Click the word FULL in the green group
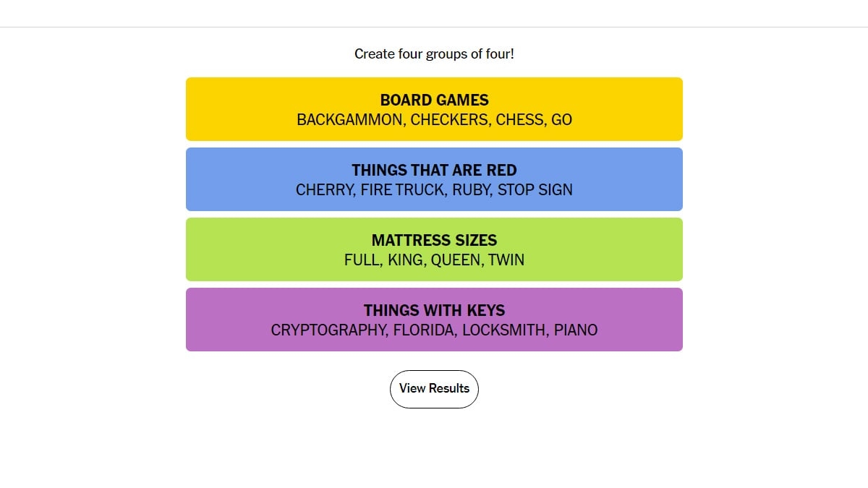The image size is (868, 488). click(361, 260)
